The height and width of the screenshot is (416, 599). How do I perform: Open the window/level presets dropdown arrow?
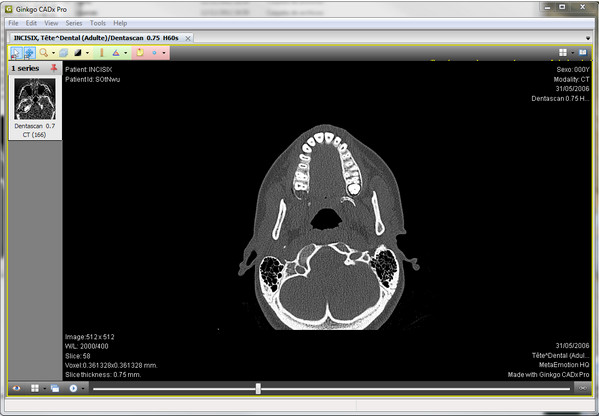coord(87,53)
